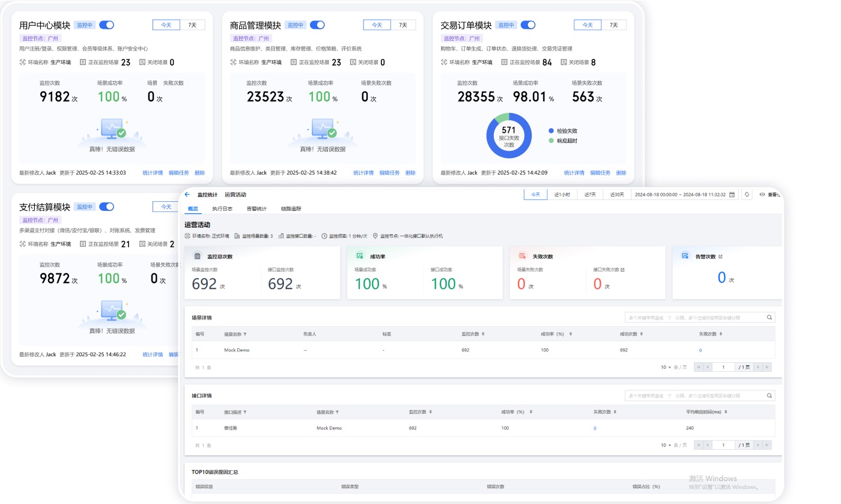Sort 场景详情 by 成功率 (%)

click(x=570, y=334)
